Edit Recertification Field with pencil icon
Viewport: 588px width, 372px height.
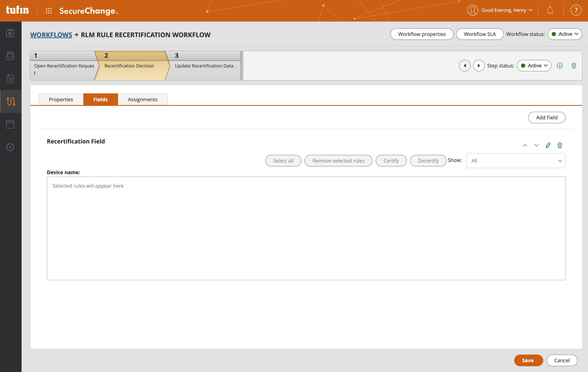pyautogui.click(x=548, y=145)
